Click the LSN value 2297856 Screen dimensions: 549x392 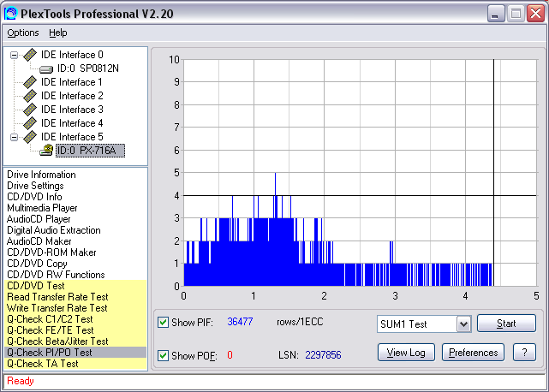(323, 355)
